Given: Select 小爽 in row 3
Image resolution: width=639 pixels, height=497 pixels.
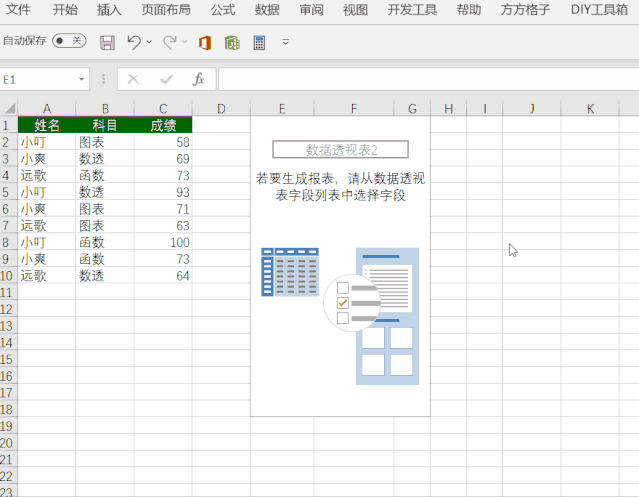Looking at the screenshot, I should click(x=46, y=158).
